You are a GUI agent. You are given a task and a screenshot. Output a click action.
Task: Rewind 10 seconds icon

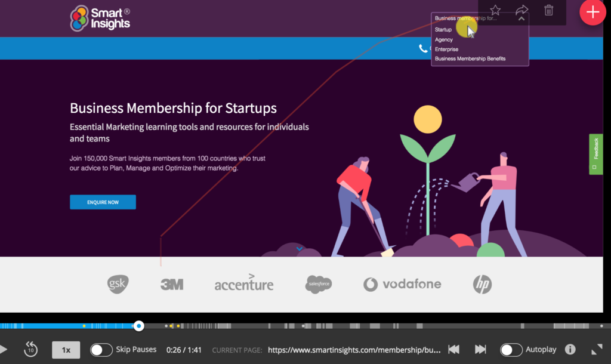(x=31, y=349)
